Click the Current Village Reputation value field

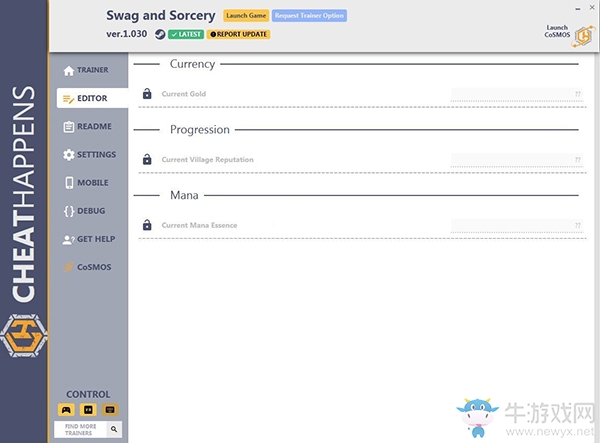pyautogui.click(x=517, y=160)
